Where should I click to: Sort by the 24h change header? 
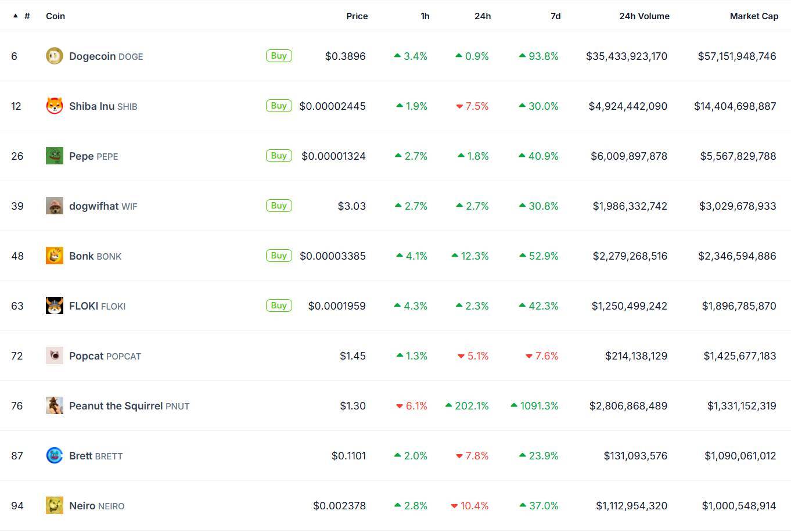coord(483,16)
